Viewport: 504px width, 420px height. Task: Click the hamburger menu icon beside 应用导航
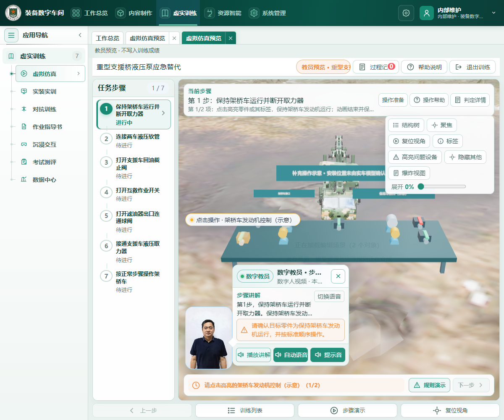11,35
